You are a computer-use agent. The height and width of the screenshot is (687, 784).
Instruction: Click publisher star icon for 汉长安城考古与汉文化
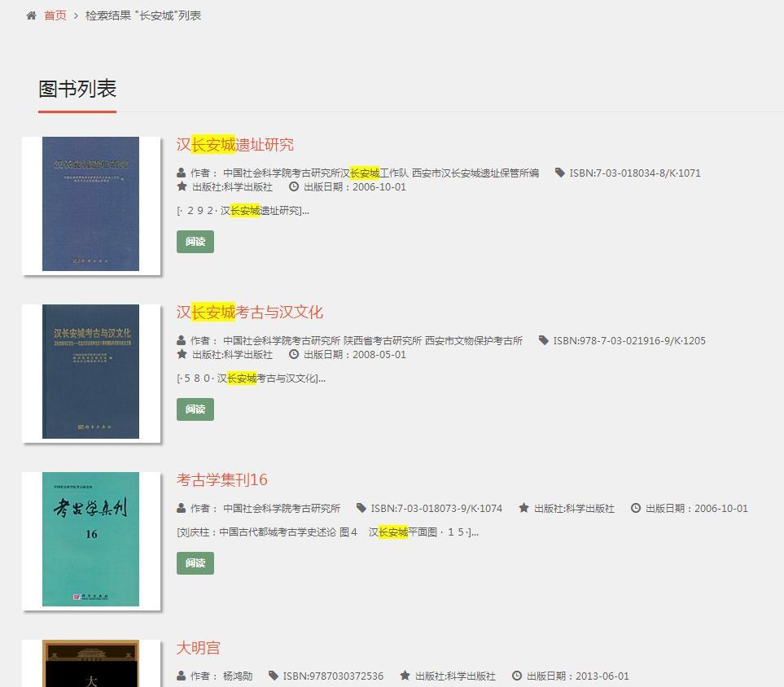pyautogui.click(x=182, y=354)
